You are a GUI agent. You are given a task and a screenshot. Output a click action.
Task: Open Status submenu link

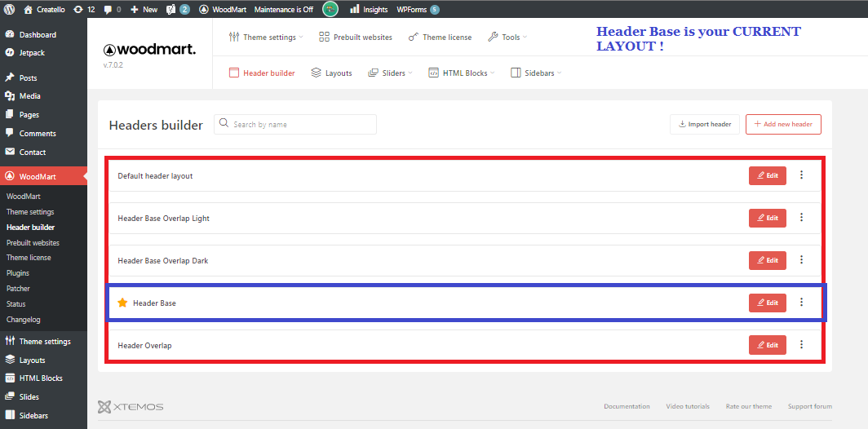coord(16,304)
